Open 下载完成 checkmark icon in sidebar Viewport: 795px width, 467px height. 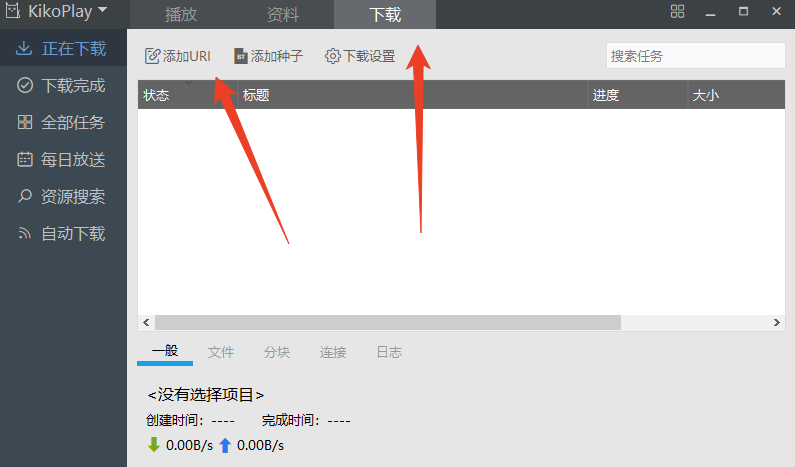pyautogui.click(x=25, y=85)
